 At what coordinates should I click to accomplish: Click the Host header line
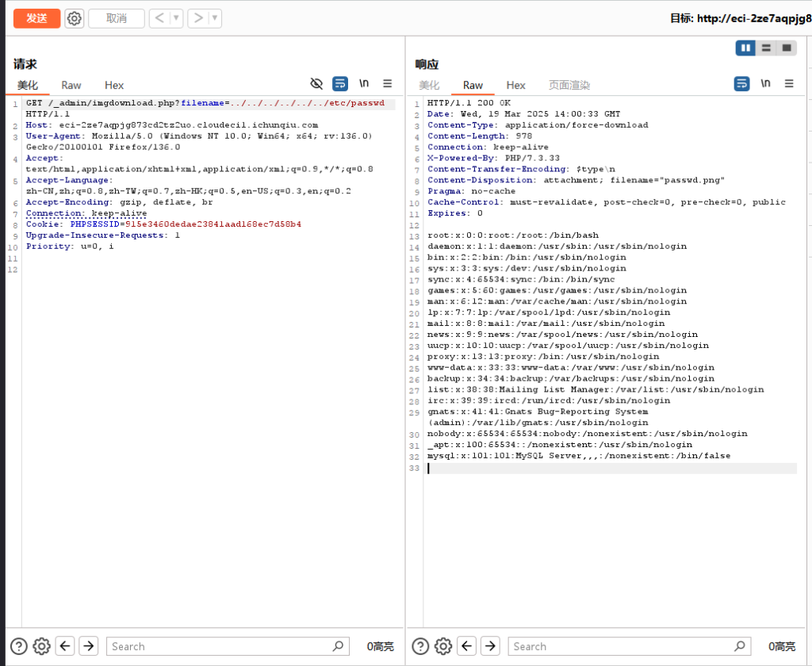click(x=172, y=124)
